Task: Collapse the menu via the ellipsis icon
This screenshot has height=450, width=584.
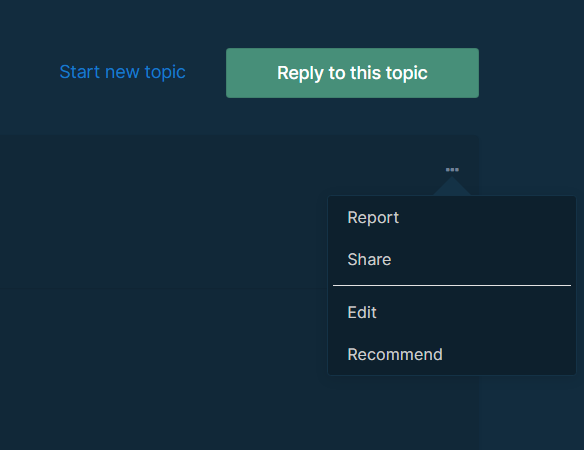Action: [x=452, y=170]
